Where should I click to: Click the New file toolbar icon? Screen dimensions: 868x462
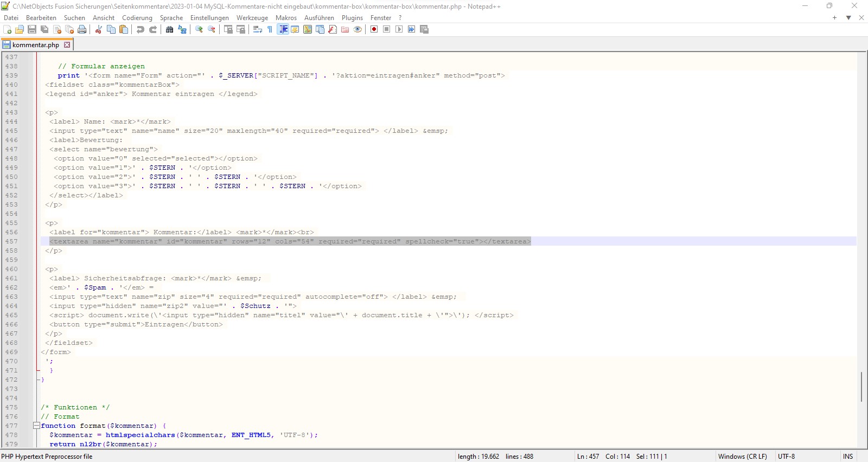8,29
